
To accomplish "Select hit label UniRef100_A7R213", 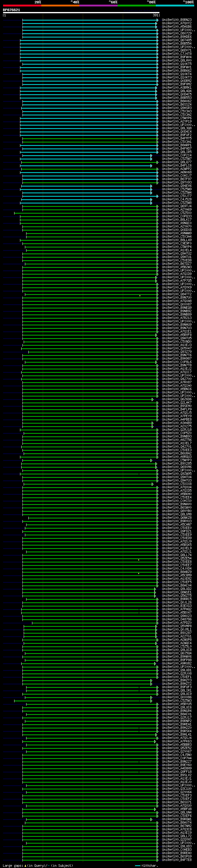I will 177,318.
